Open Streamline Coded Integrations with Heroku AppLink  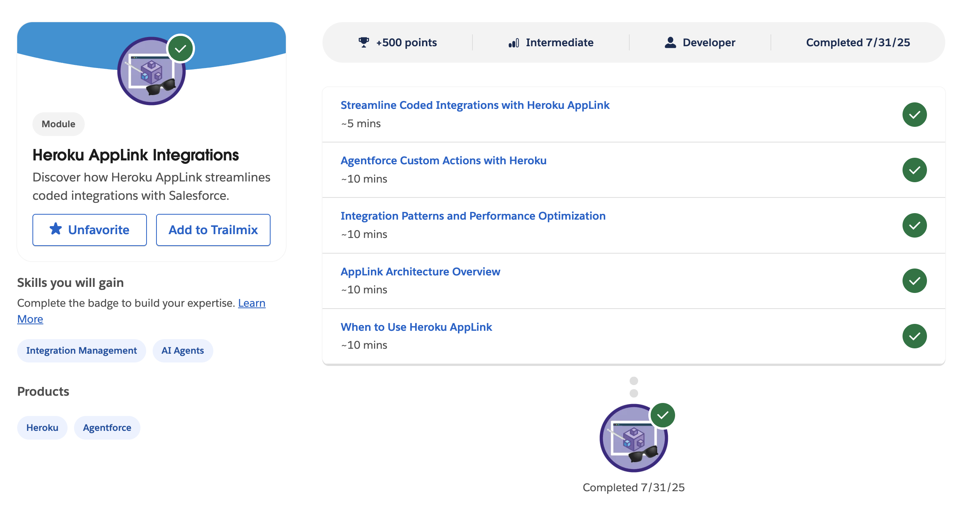coord(475,105)
